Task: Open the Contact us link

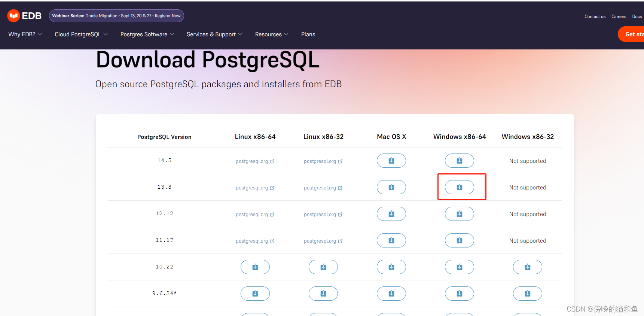Action: (595, 16)
